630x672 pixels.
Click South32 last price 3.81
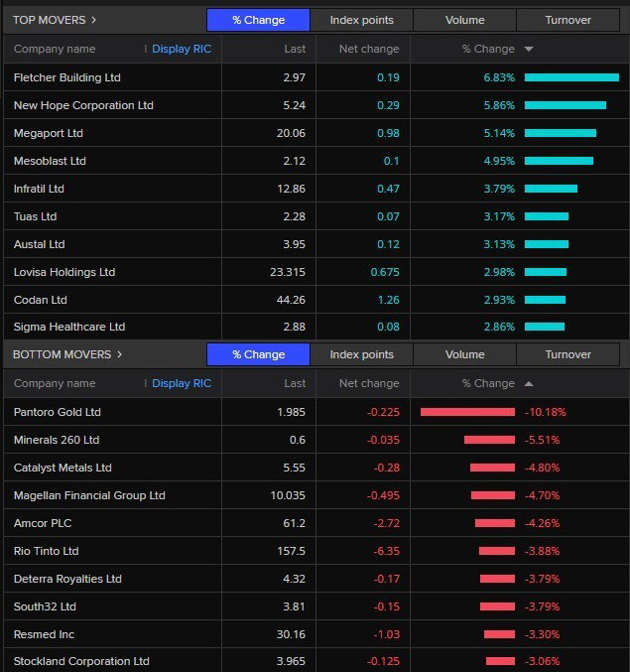pos(294,606)
